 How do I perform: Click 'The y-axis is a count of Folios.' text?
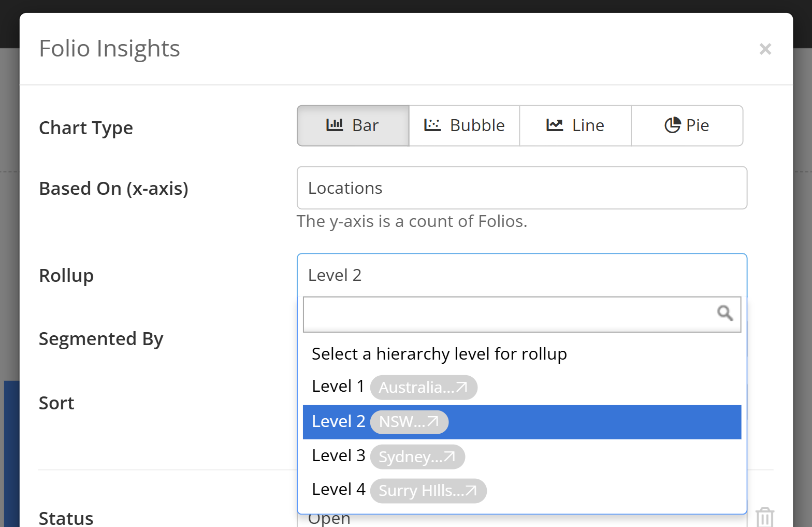pos(412,222)
